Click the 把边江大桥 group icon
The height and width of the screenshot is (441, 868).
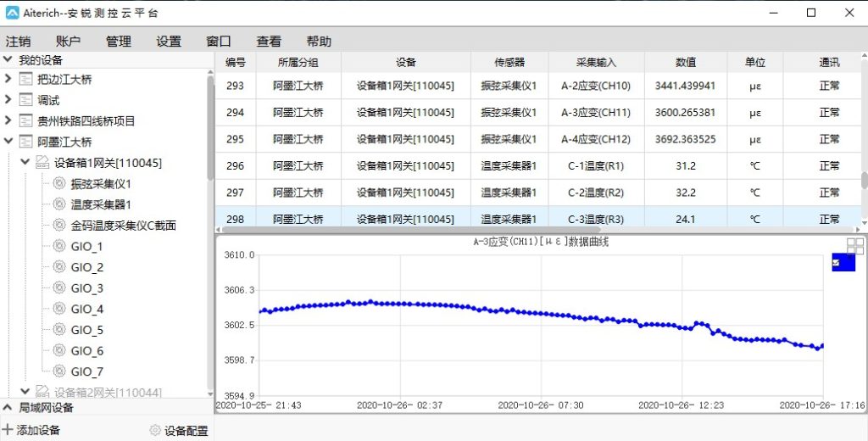click(25, 80)
